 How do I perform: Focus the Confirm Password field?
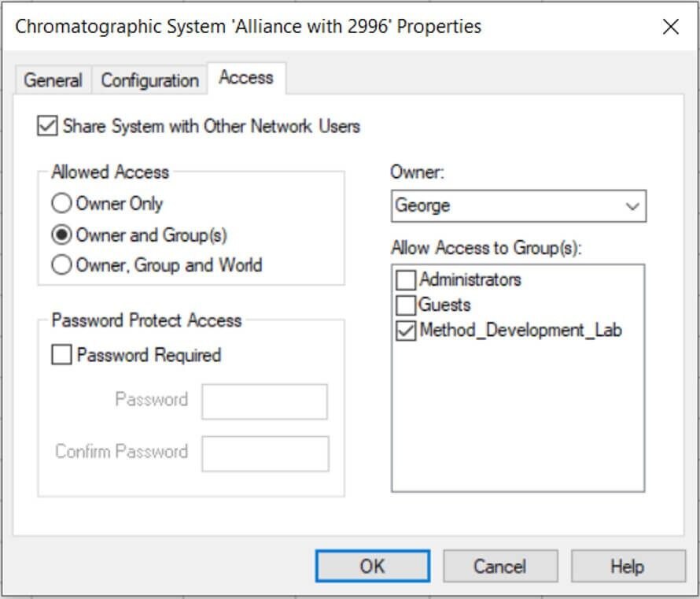265,454
